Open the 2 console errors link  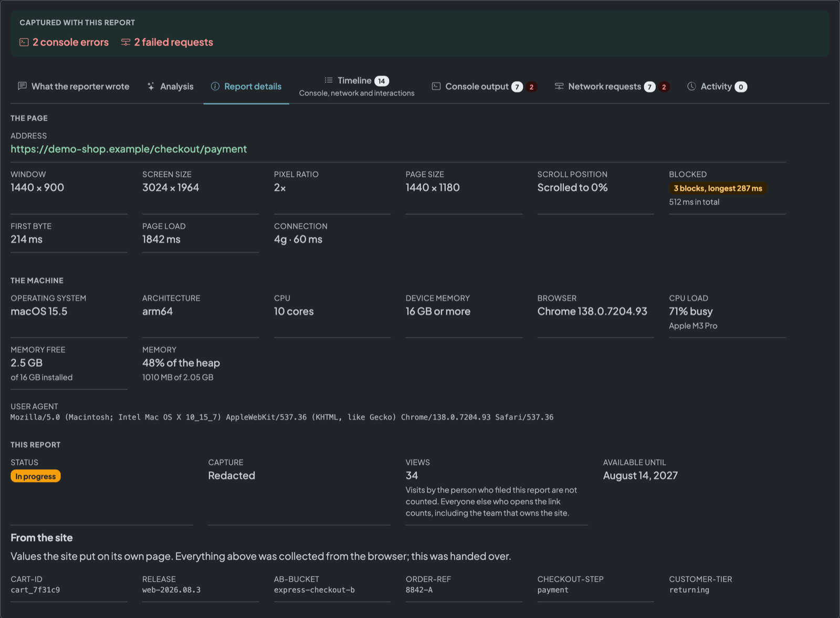tap(65, 42)
